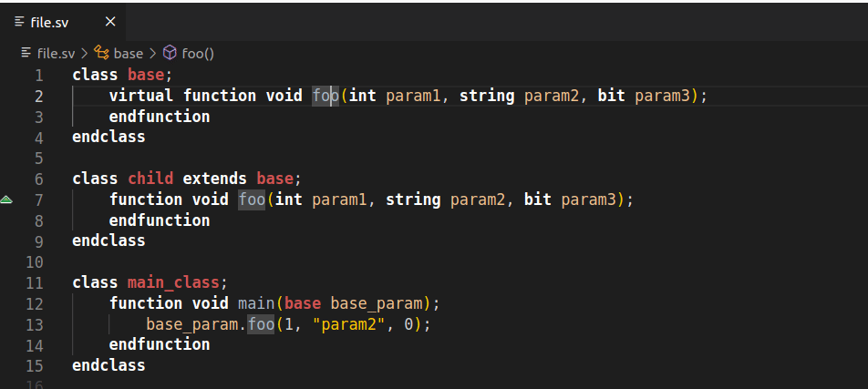Click the method cube icon in the breadcrumb
The width and height of the screenshot is (868, 389).
[x=170, y=54]
